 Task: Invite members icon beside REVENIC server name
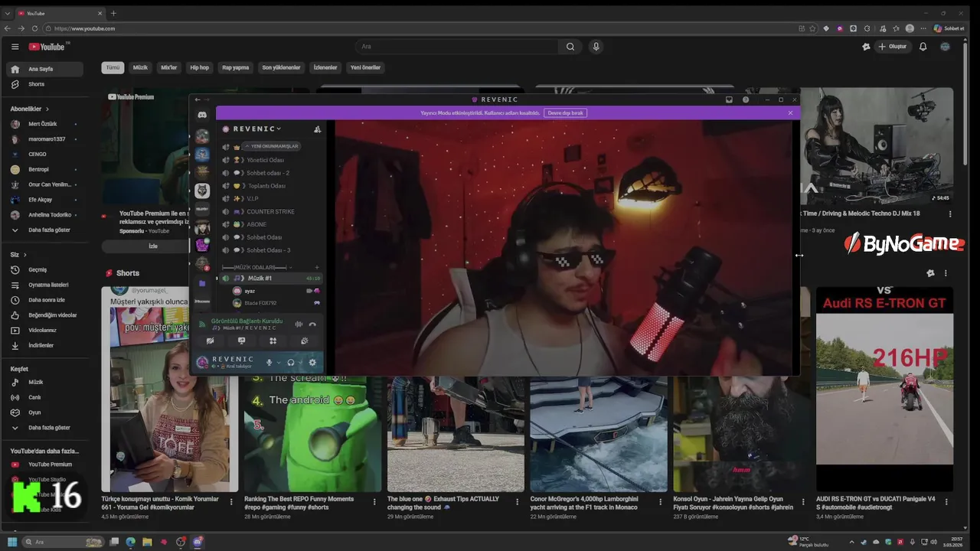[x=317, y=129]
